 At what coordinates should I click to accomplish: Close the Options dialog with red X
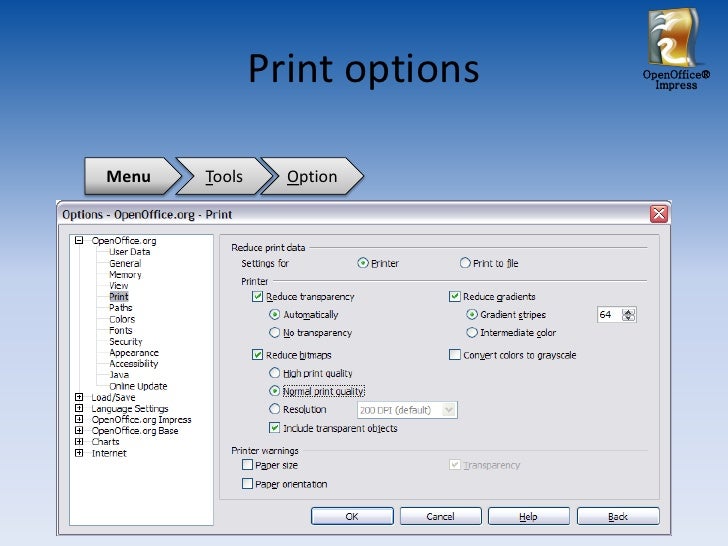659,214
